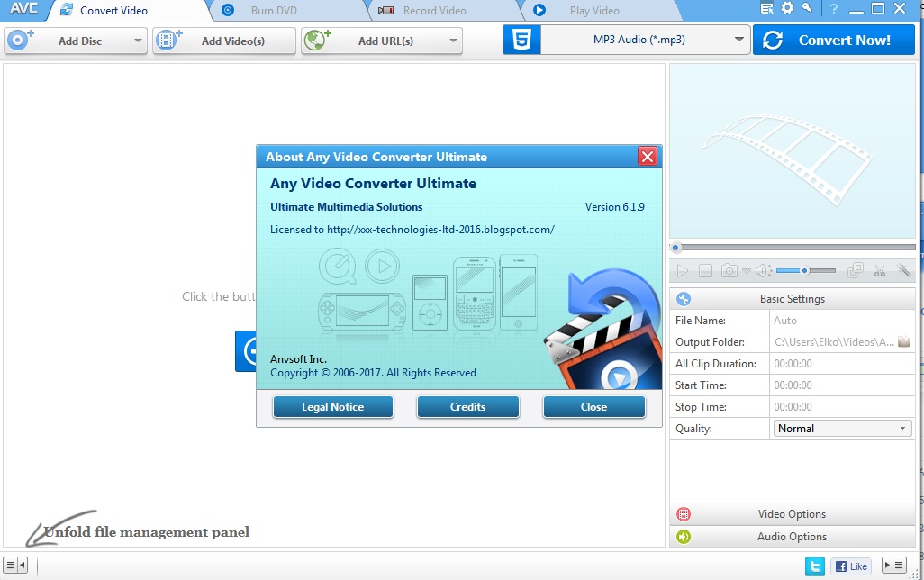The width and height of the screenshot is (924, 580).
Task: Click the Twitter icon
Action: tap(815, 566)
